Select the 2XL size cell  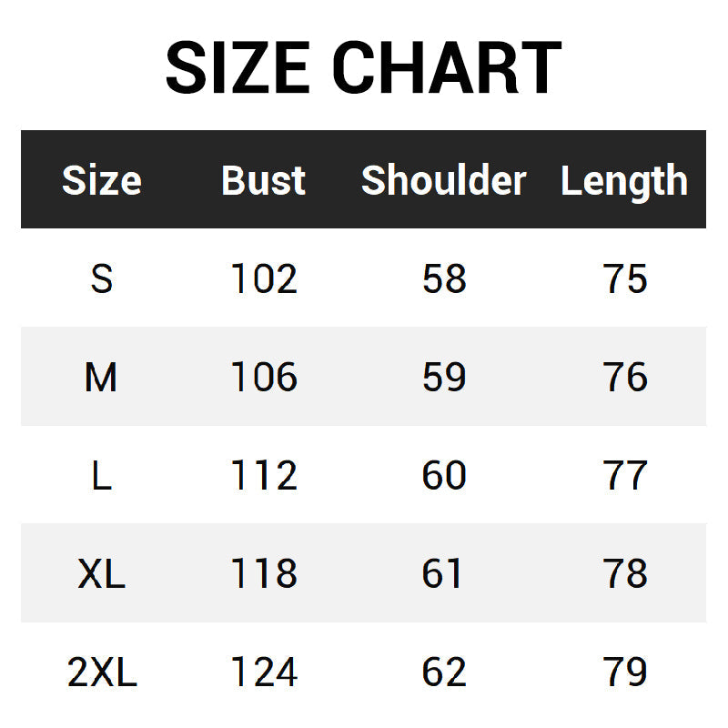(x=101, y=672)
